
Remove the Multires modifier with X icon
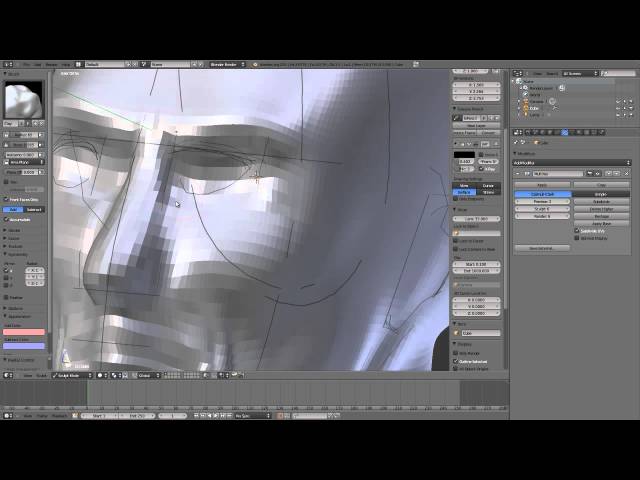coord(627,173)
